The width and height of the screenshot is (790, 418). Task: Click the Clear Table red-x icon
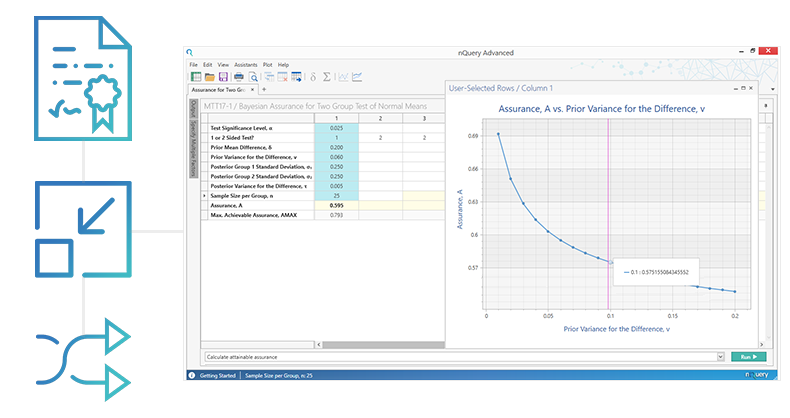point(283,77)
